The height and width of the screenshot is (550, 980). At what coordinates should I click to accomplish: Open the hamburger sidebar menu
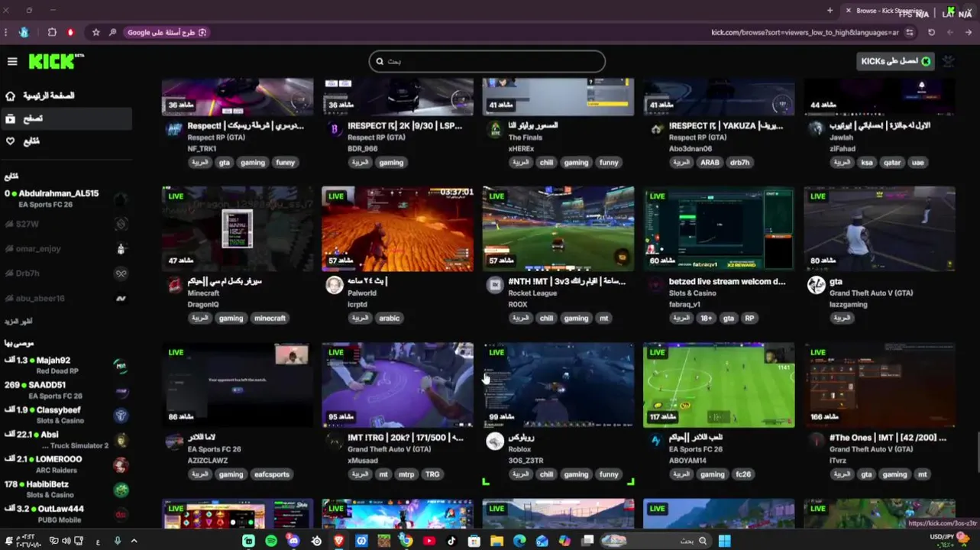[12, 61]
